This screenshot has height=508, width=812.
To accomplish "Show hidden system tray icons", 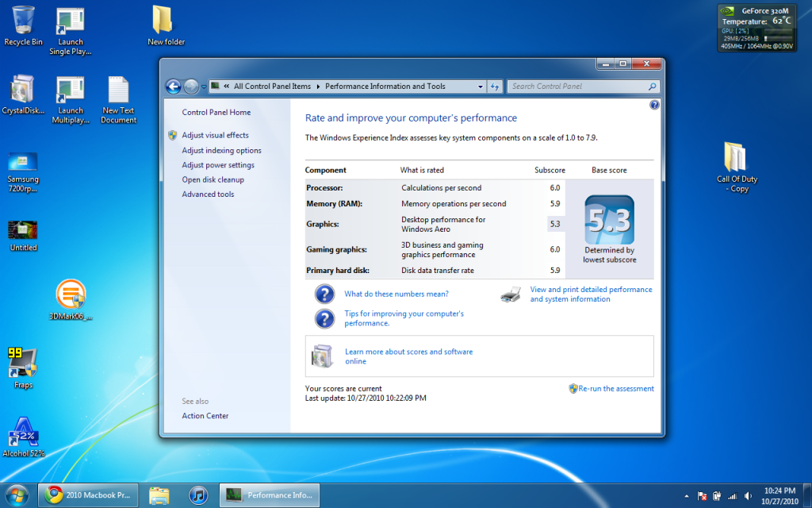I will click(x=687, y=496).
